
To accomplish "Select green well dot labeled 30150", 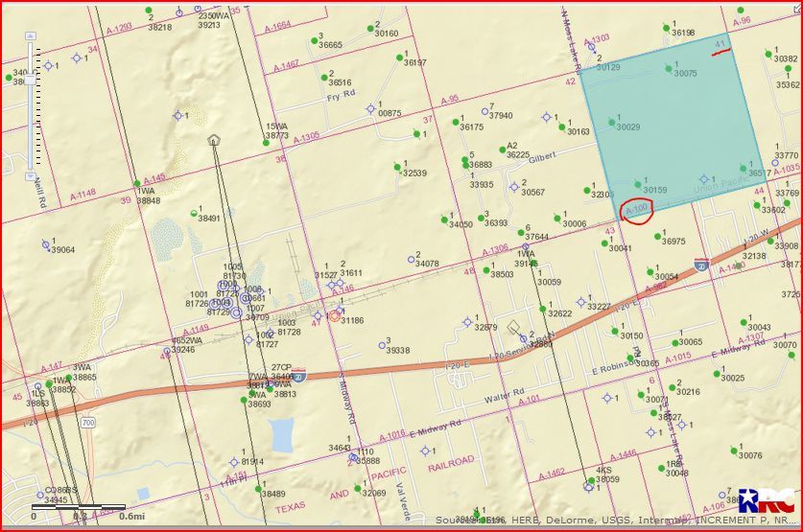I will [x=615, y=332].
